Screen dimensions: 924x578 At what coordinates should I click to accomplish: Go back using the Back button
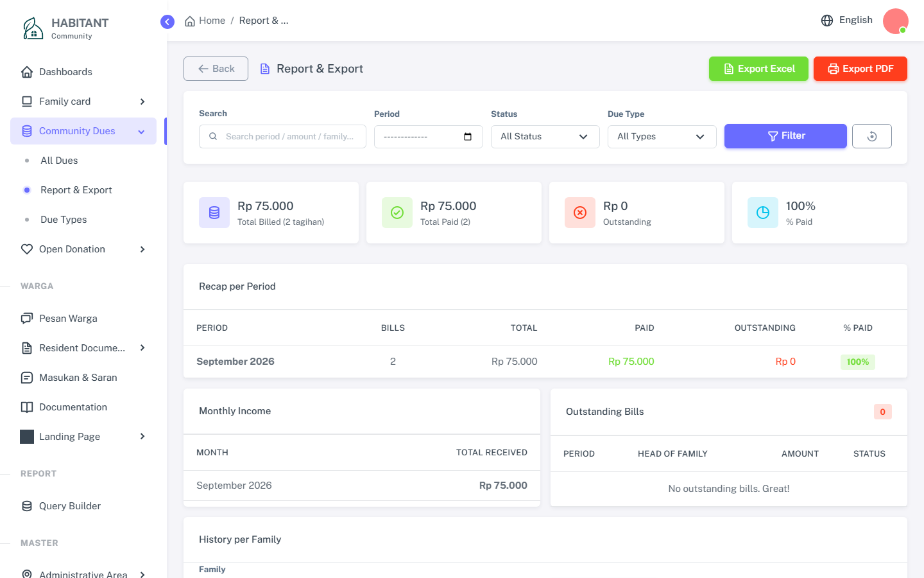click(x=216, y=69)
